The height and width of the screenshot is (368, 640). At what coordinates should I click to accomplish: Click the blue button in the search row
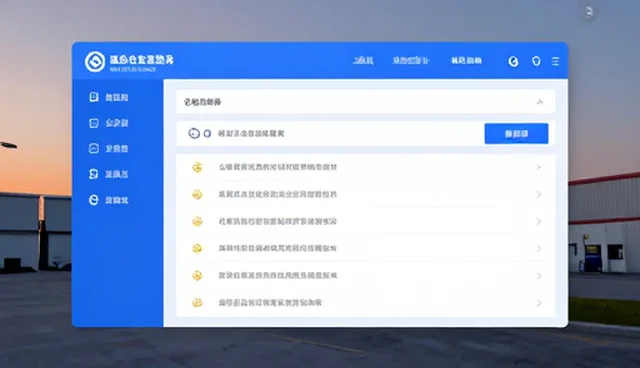(516, 133)
